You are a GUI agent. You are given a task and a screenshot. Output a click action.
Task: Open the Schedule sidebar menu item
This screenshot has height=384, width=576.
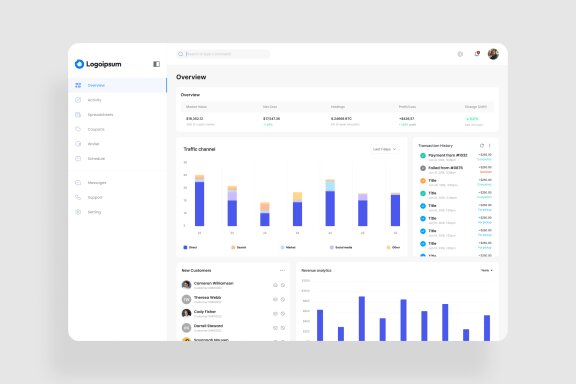(x=118, y=158)
